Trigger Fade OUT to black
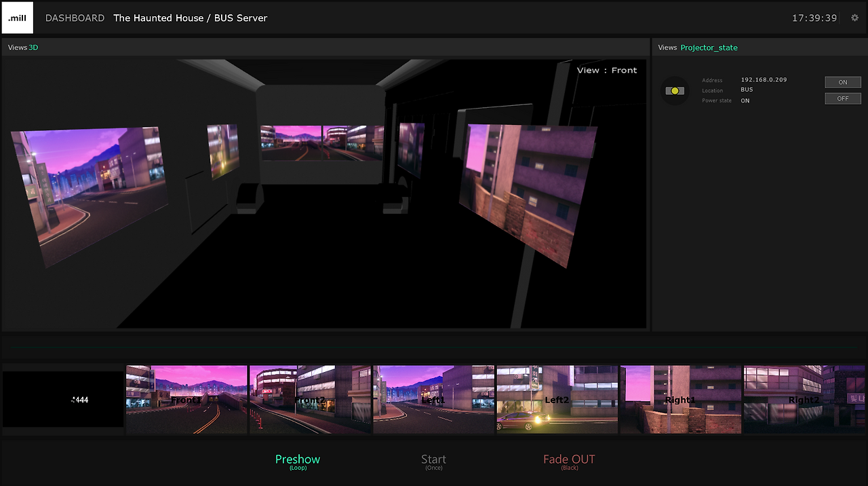Image resolution: width=868 pixels, height=486 pixels. point(569,462)
